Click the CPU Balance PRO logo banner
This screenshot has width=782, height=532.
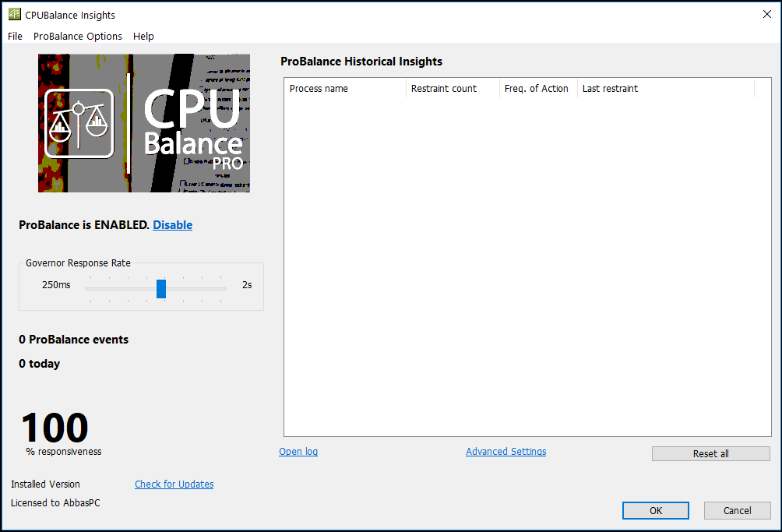144,123
